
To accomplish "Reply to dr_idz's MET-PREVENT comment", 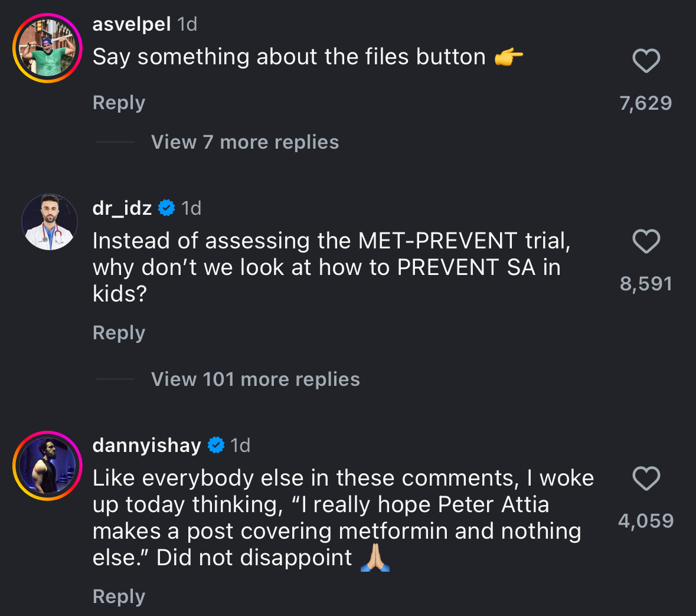I will click(119, 333).
